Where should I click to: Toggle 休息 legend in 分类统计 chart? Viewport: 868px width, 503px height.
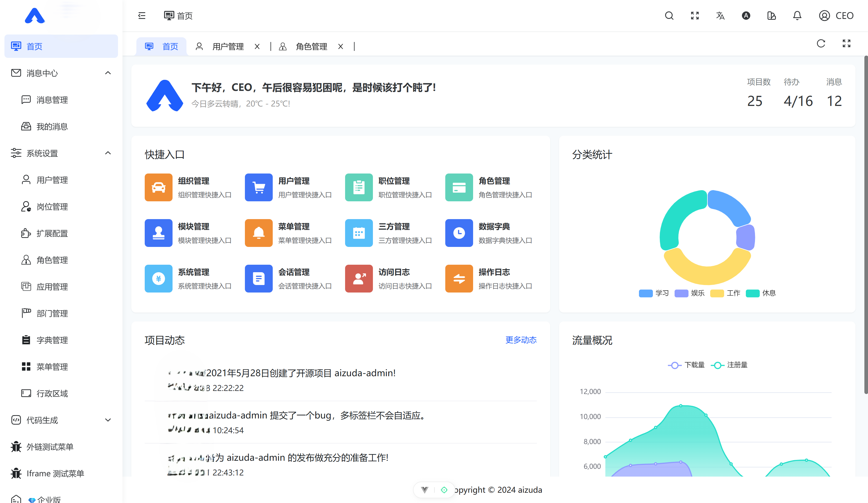761,293
